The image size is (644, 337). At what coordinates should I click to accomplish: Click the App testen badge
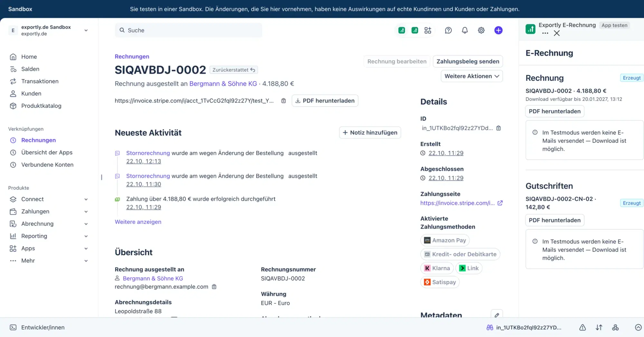tap(614, 25)
